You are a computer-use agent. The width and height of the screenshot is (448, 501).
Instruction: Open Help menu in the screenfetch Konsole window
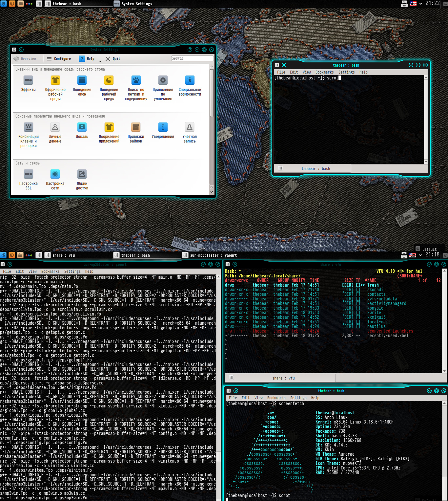[x=315, y=398]
